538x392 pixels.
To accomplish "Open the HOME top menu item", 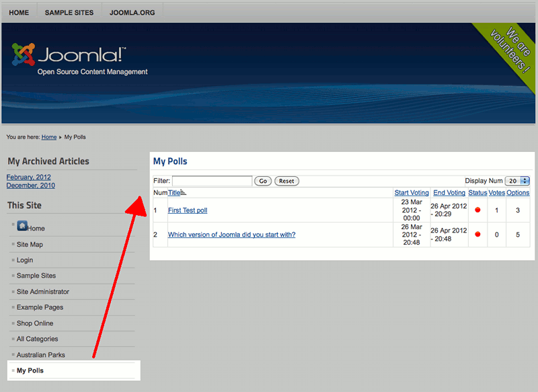I will (19, 13).
